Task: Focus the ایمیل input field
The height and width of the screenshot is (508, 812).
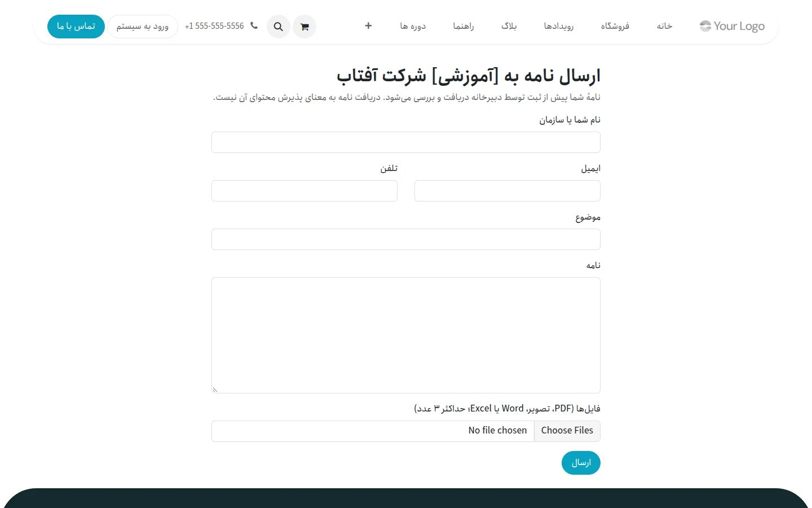Action: (507, 191)
